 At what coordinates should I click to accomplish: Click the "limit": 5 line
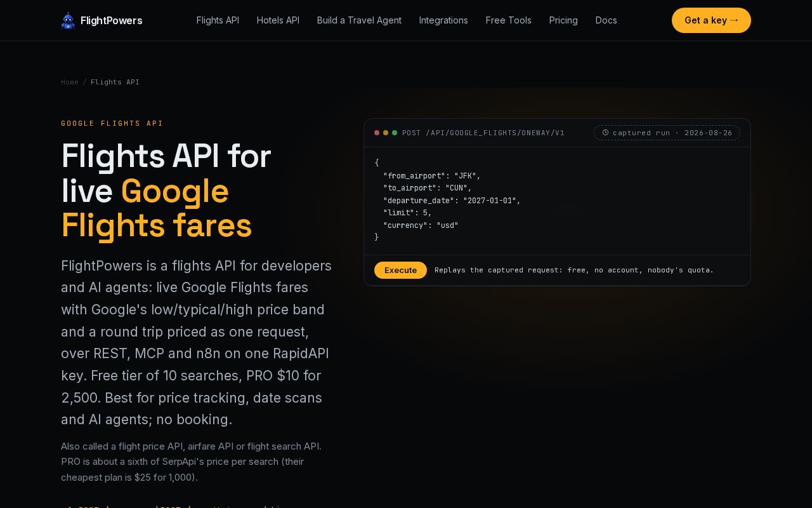[x=407, y=213]
